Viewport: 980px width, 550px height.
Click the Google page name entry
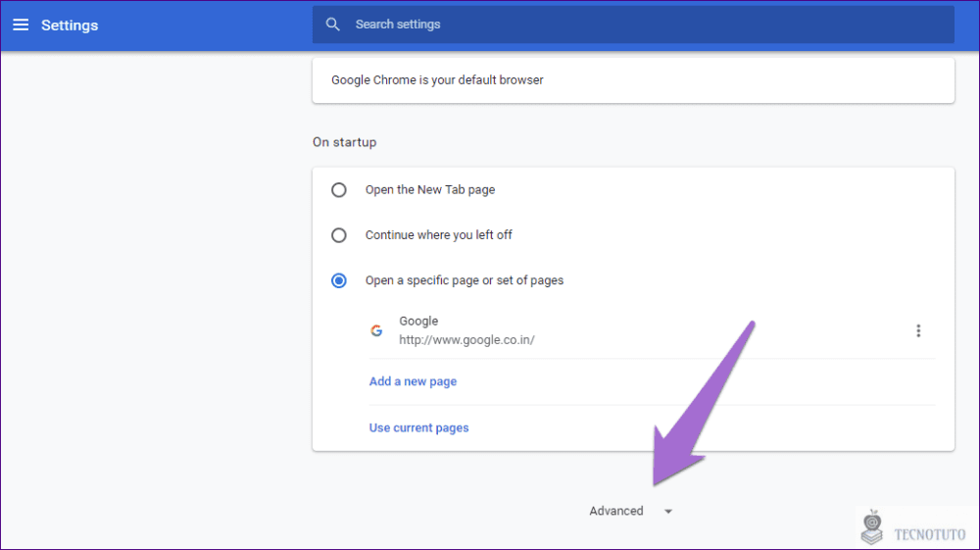[418, 321]
